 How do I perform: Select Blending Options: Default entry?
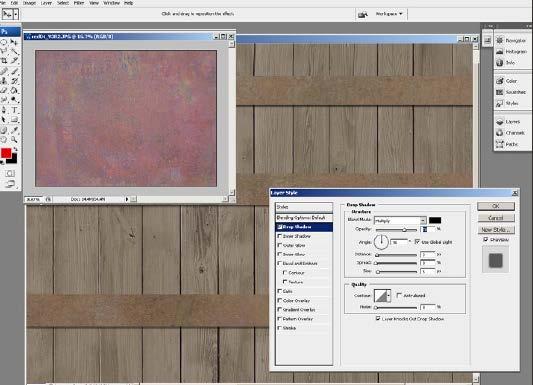tap(304, 217)
